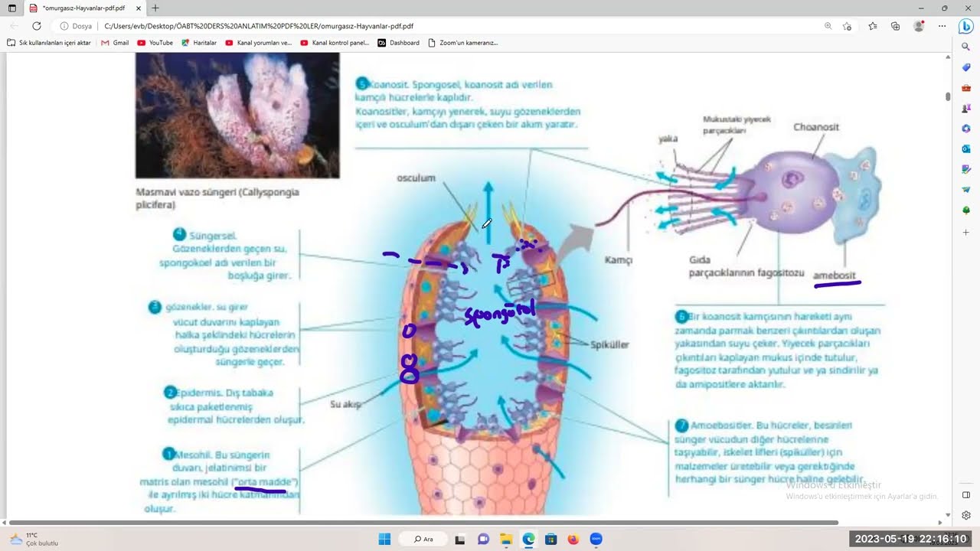Open Collections panel

click(x=895, y=25)
